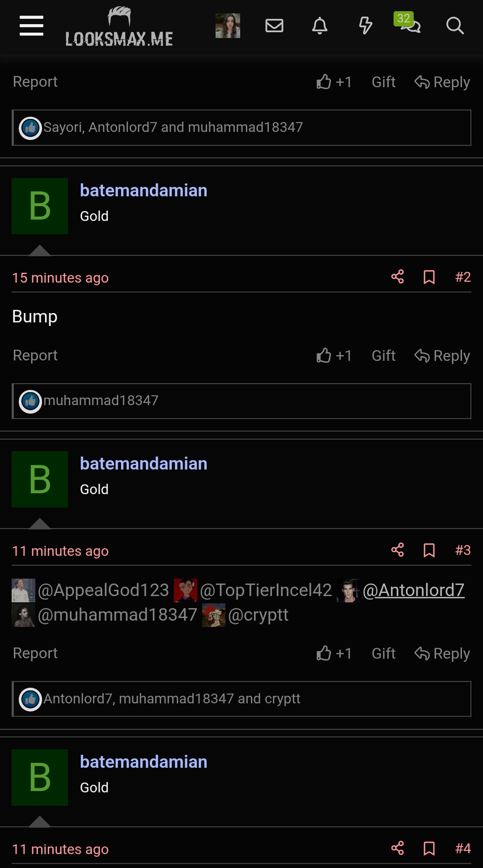The image size is (483, 868).
Task: Open post #4 permalink number
Action: [x=463, y=848]
